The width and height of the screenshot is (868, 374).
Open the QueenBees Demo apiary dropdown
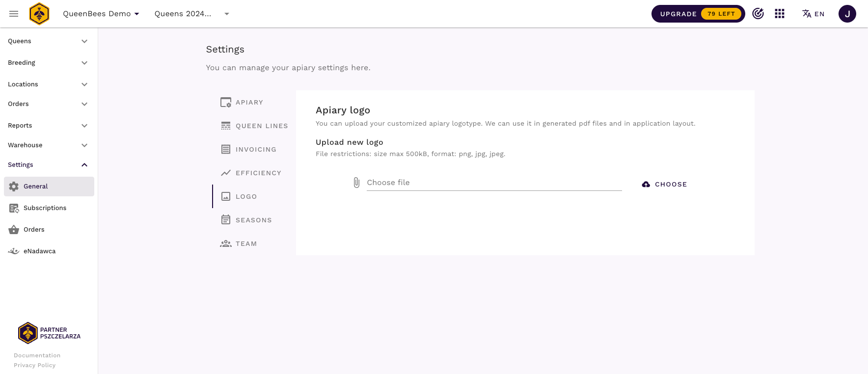pyautogui.click(x=101, y=14)
